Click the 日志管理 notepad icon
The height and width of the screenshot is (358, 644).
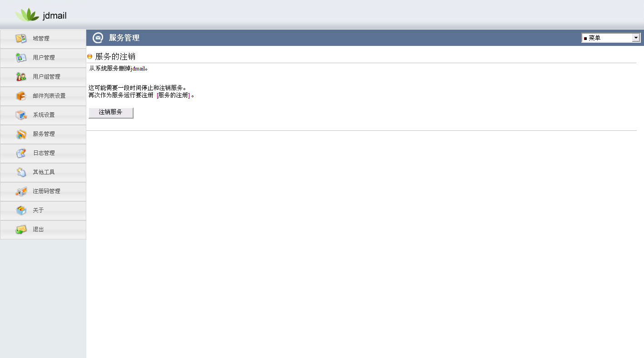point(21,153)
